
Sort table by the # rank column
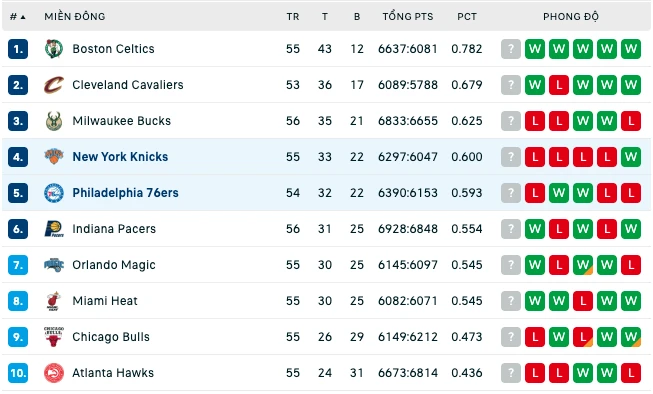tap(17, 17)
